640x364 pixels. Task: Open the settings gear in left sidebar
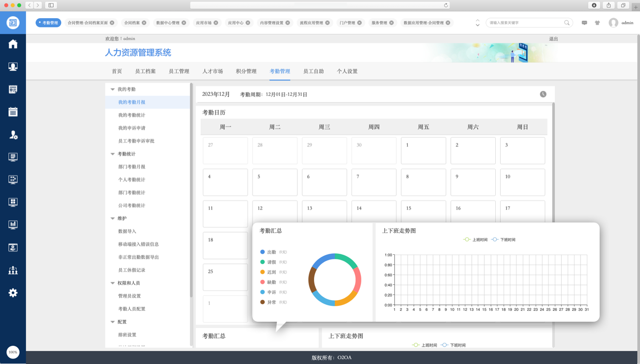point(13,293)
